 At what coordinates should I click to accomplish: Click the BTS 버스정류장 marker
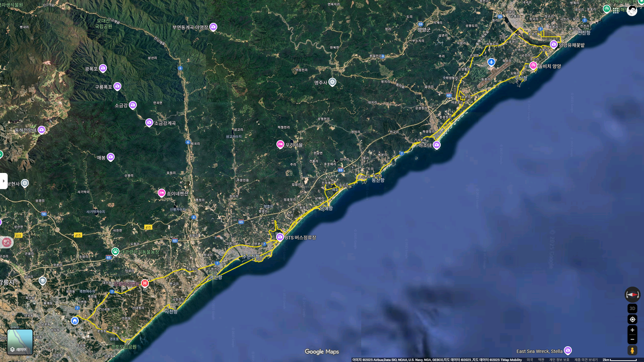(x=280, y=237)
